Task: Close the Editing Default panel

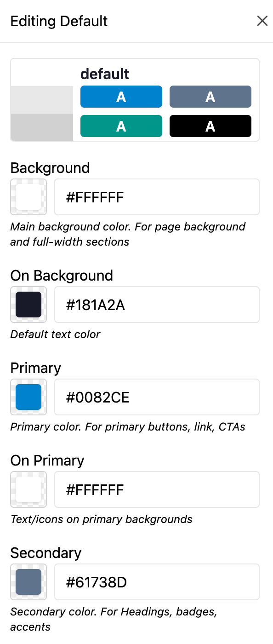Action: (x=262, y=21)
